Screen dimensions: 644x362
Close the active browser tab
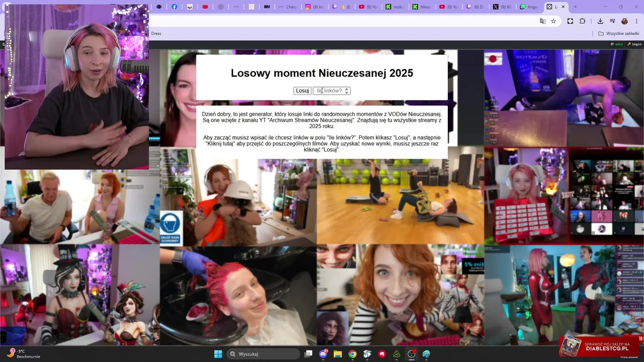[563, 7]
